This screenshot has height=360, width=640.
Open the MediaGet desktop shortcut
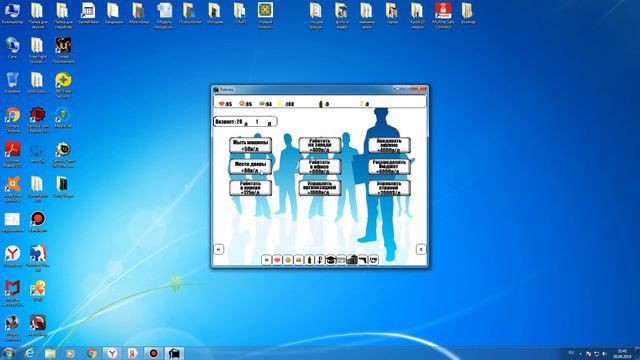pyautogui.click(x=63, y=118)
